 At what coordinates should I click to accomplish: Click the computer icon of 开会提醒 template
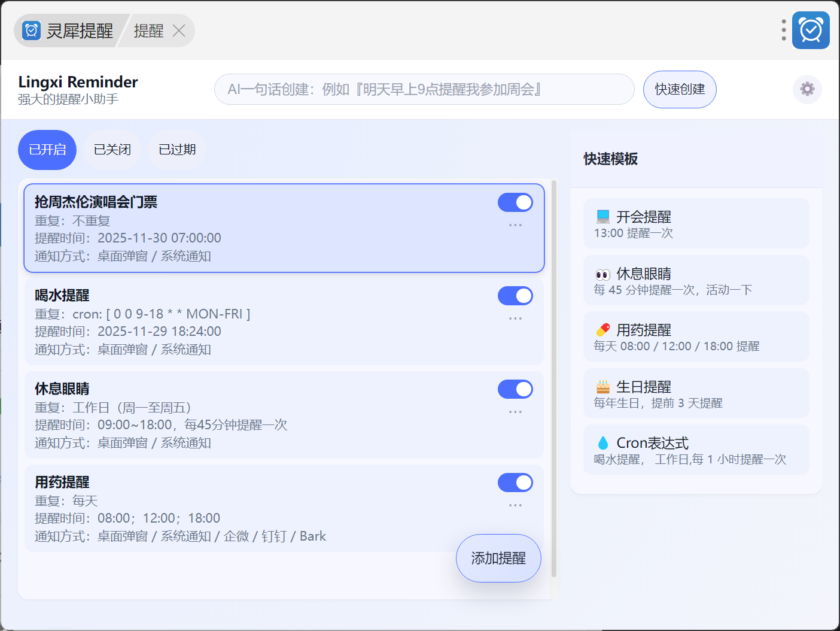click(603, 216)
